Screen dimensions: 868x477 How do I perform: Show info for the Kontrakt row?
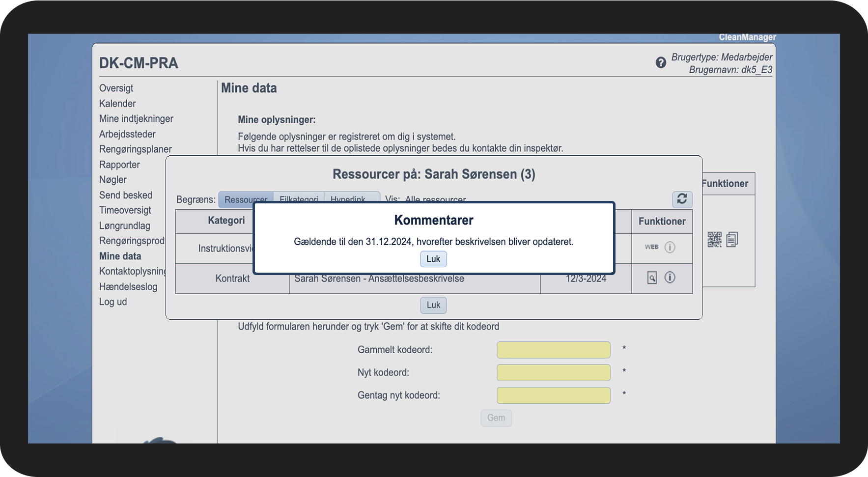point(670,278)
